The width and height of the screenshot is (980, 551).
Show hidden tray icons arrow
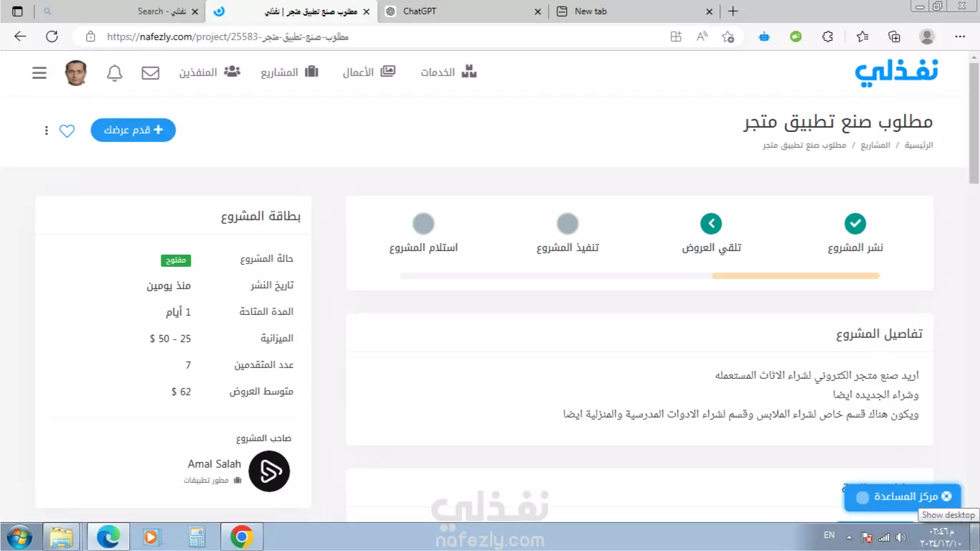pyautogui.click(x=849, y=537)
